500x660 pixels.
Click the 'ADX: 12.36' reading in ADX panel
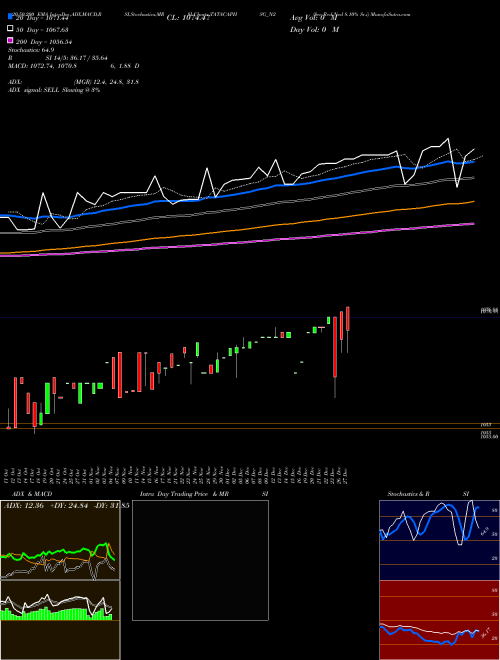(24, 506)
